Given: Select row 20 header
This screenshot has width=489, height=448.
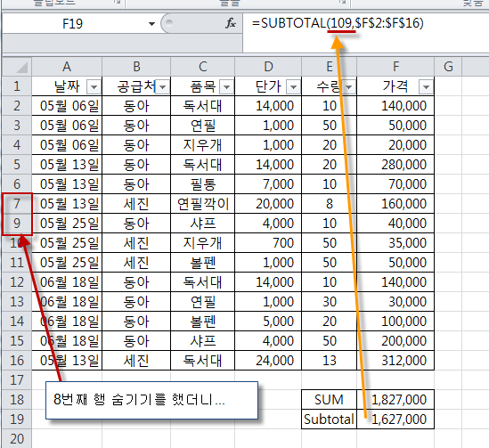Looking at the screenshot, I should (17, 438).
